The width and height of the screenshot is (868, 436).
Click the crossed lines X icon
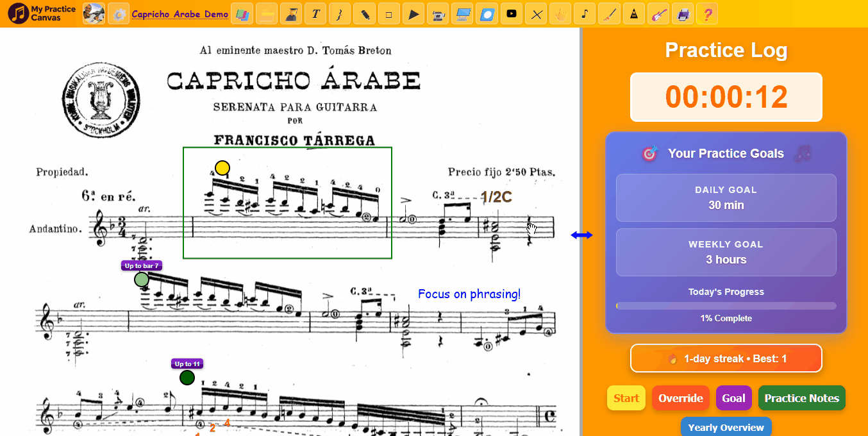pyautogui.click(x=536, y=13)
